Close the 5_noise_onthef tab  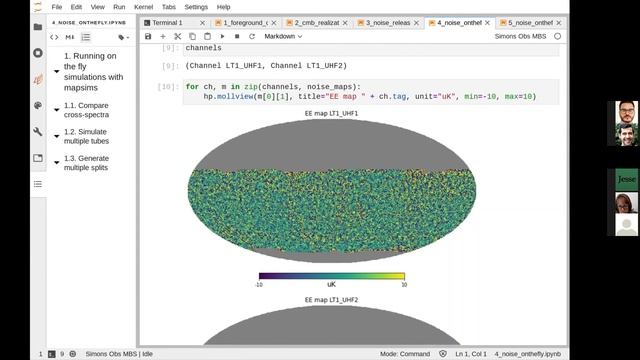559,23
